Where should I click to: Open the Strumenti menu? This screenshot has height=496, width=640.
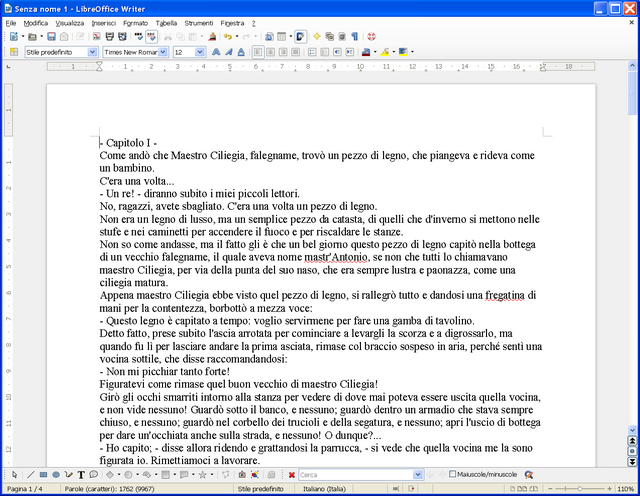coord(199,23)
